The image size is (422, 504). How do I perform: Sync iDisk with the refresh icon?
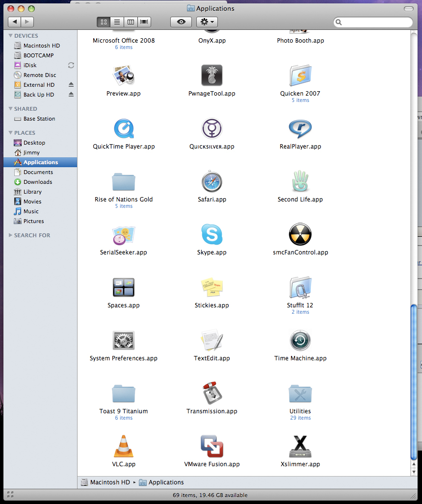point(71,65)
